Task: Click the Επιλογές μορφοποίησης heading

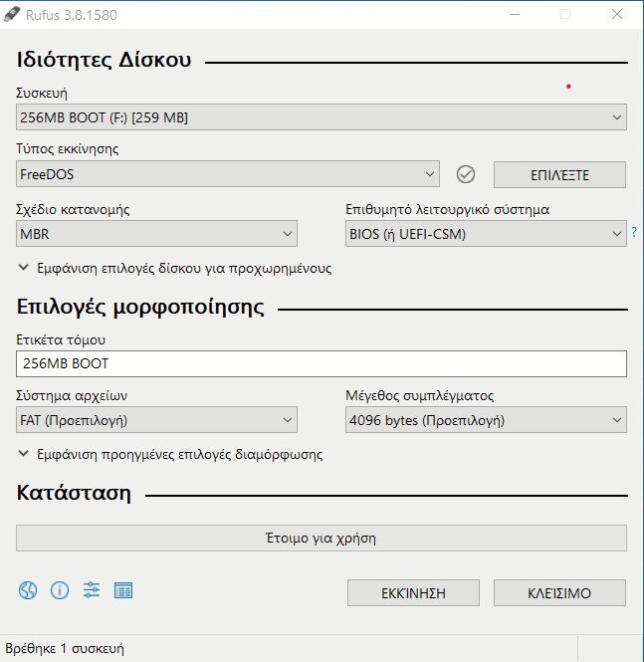Action: coord(140,307)
